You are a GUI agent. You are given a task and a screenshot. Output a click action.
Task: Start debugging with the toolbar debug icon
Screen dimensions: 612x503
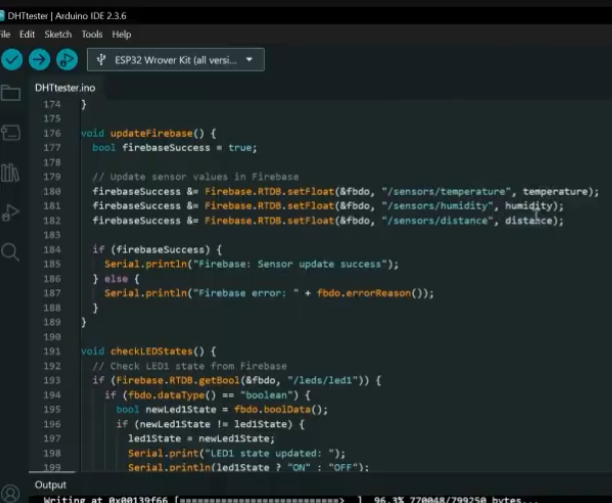(66, 60)
